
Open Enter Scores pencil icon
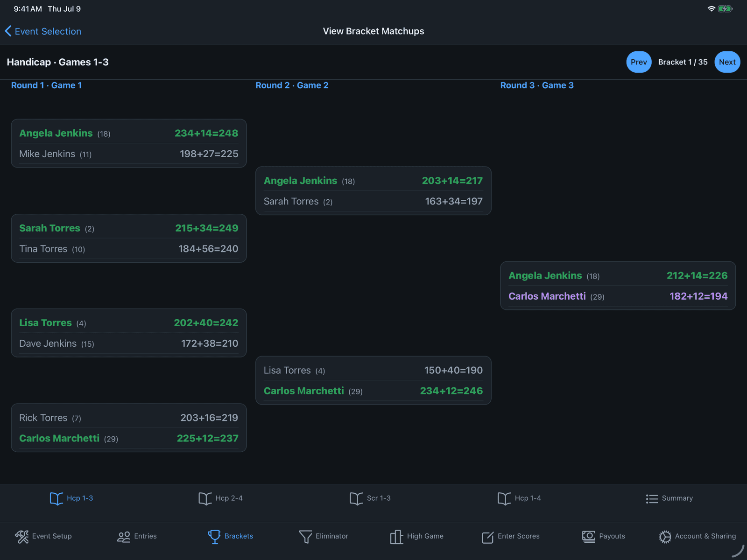(487, 537)
